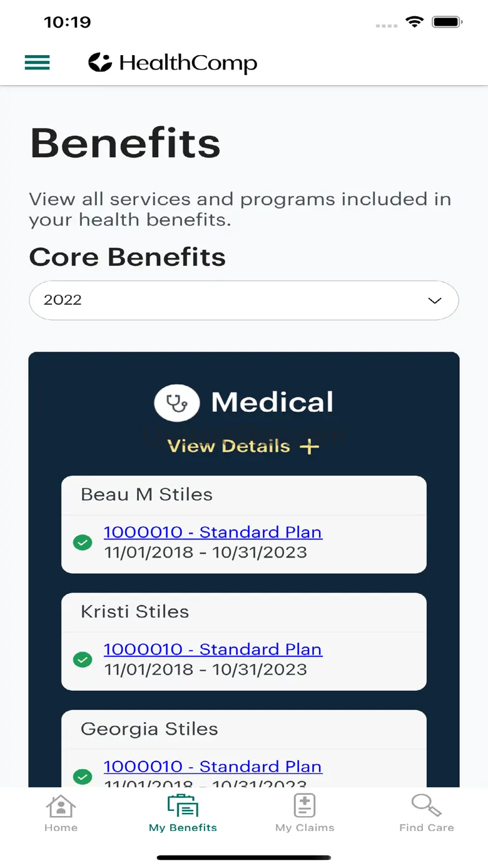Expand Medical View Details
Viewport: 488px width, 868px height.
[229, 446]
